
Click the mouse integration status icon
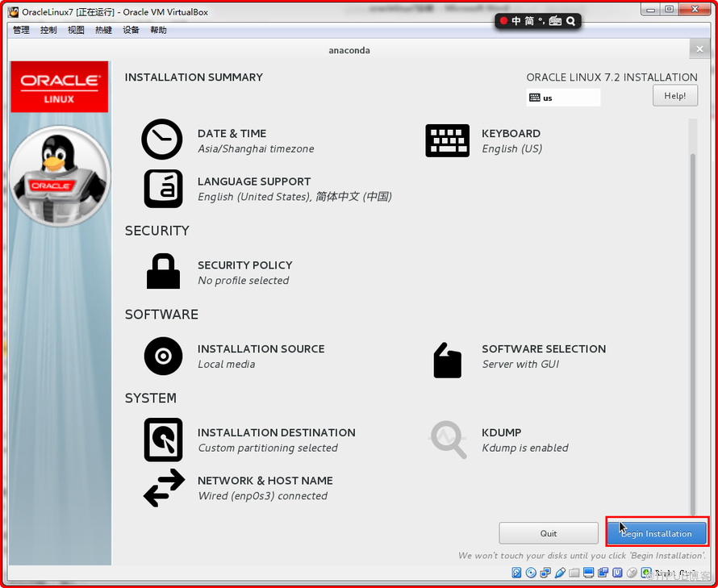(x=632, y=573)
